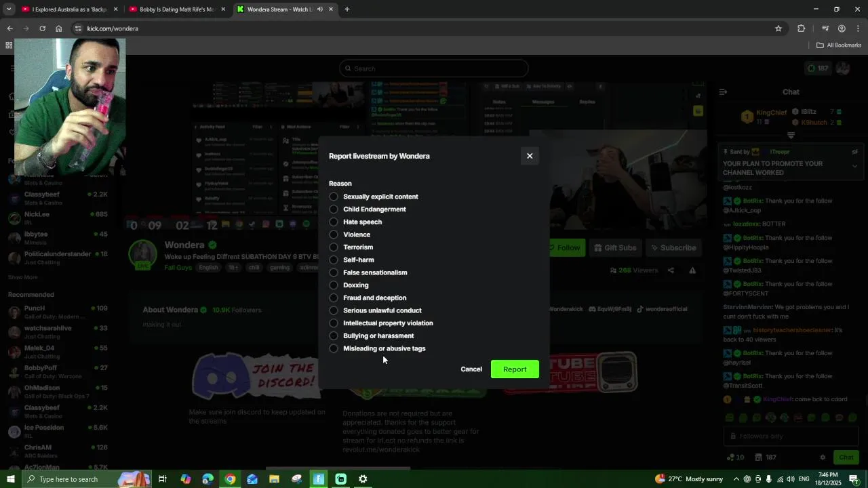Subscribe to Wondera channel
The height and width of the screenshot is (488, 868).
point(673,248)
